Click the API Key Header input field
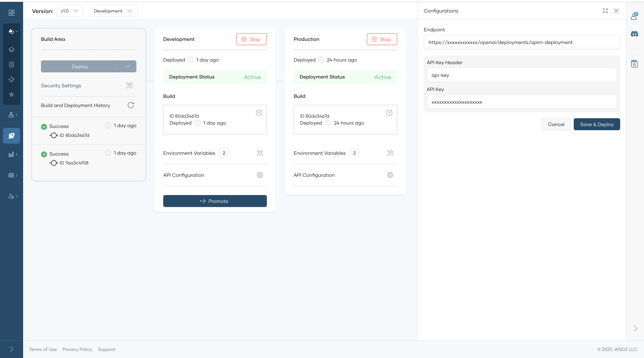This screenshot has width=644, height=358. [522, 75]
